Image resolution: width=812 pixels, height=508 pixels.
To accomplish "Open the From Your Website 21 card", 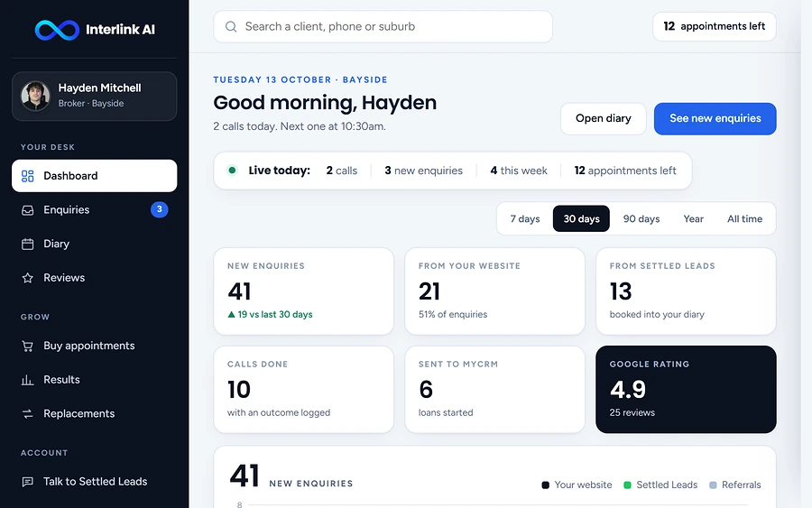I will (x=494, y=291).
